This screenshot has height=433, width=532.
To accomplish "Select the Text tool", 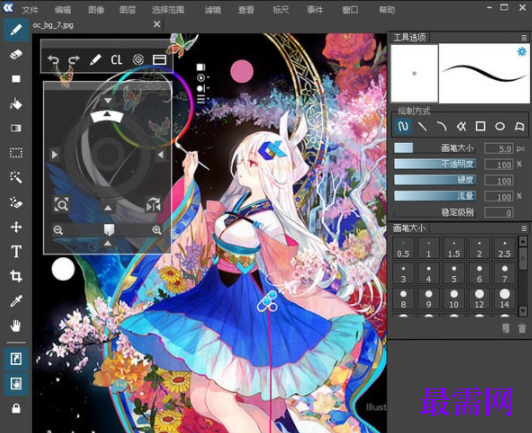I will click(16, 252).
